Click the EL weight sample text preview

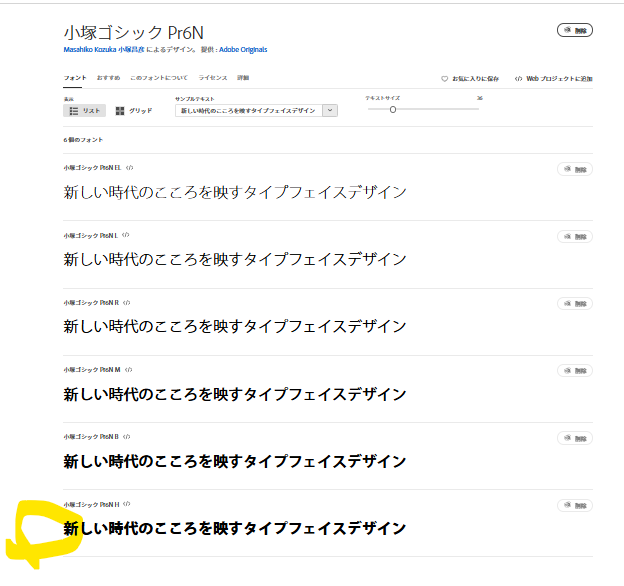pos(235,192)
